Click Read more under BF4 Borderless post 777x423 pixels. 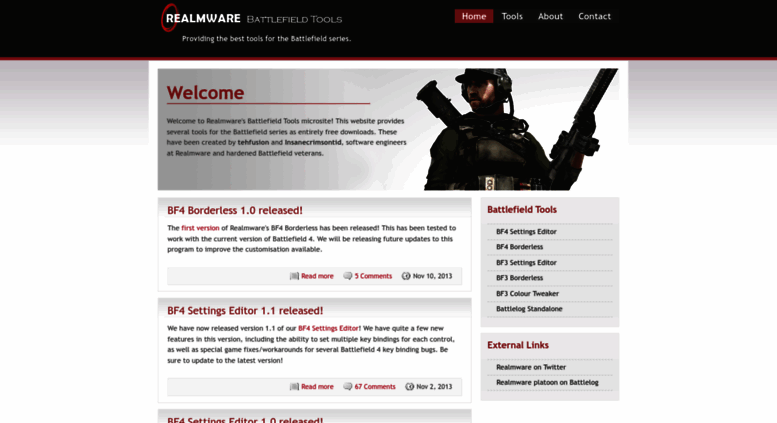coord(317,276)
